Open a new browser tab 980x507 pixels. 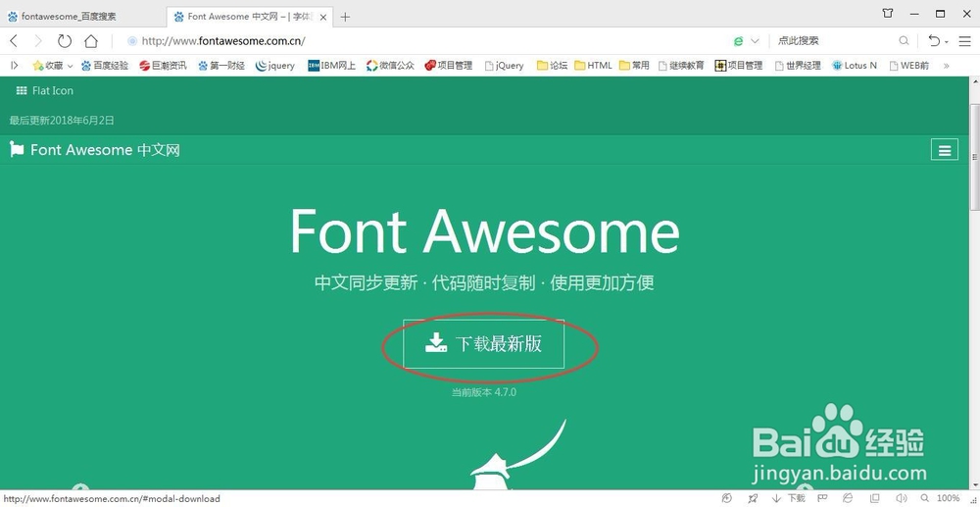point(345,17)
